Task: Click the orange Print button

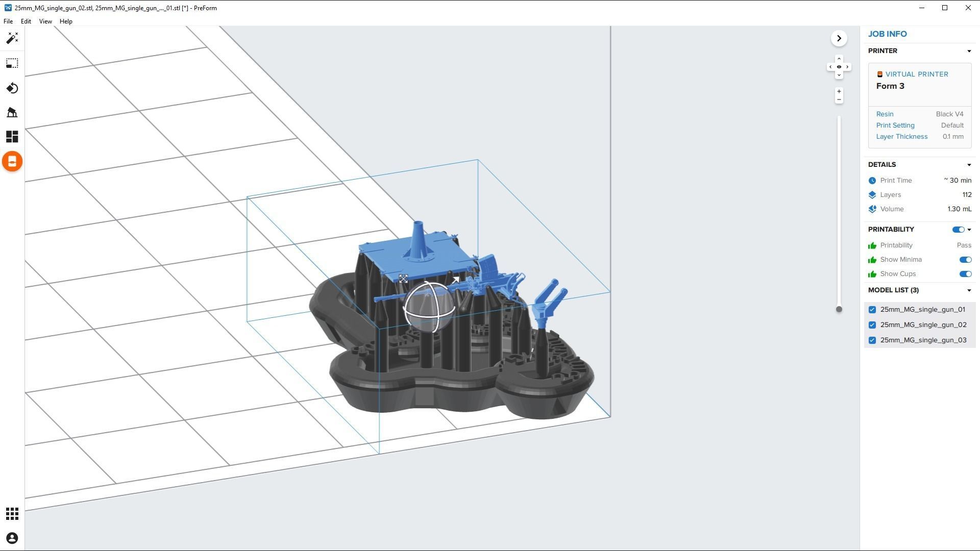Action: pos(12,162)
